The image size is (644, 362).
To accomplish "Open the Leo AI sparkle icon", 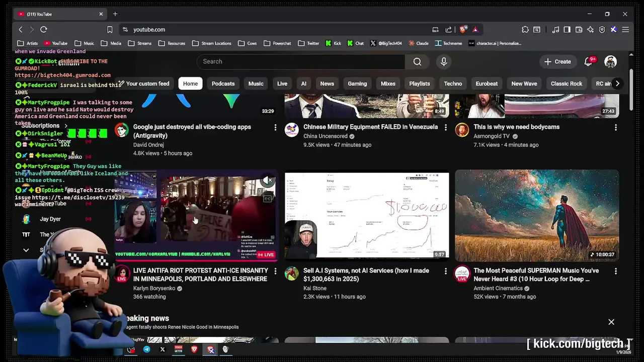I will 590,30.
